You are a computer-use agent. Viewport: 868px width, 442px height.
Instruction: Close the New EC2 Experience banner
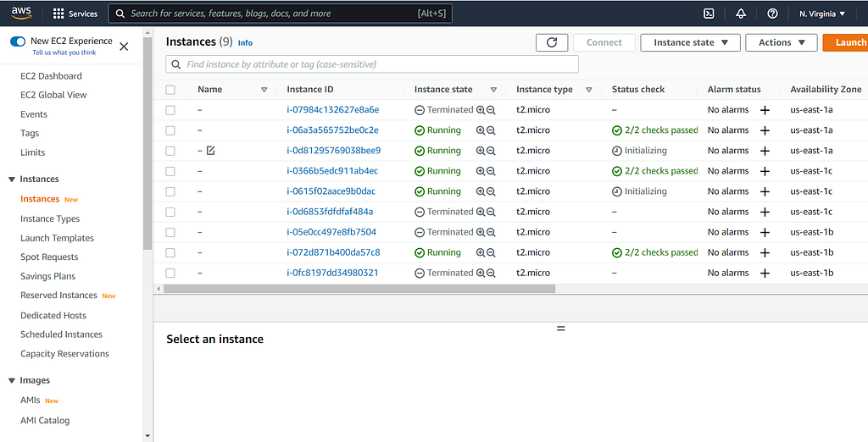tap(124, 47)
